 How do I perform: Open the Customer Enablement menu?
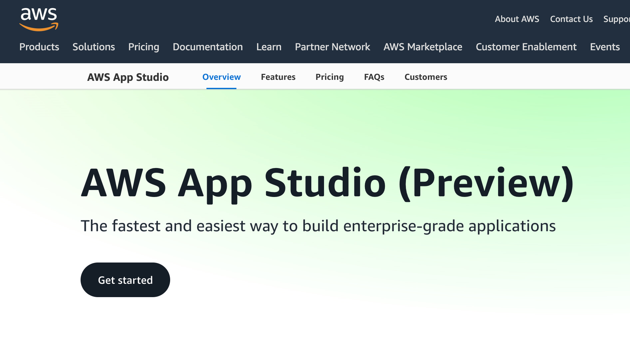[526, 47]
